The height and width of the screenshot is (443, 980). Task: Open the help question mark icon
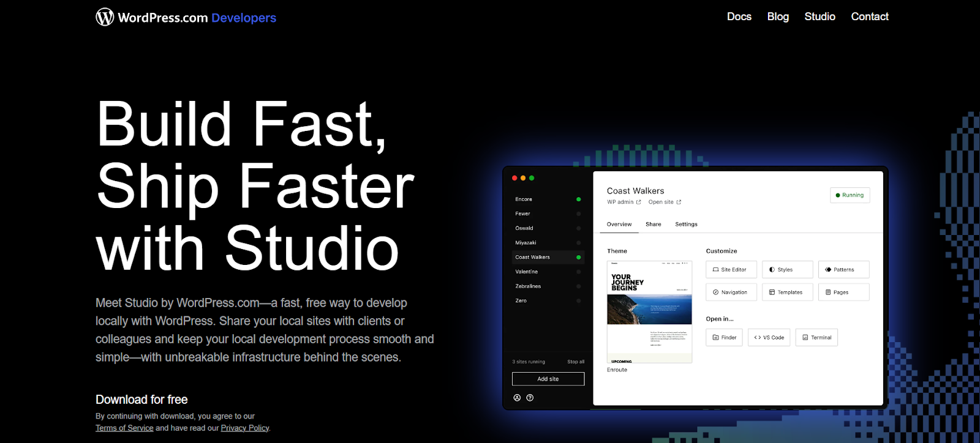(530, 398)
